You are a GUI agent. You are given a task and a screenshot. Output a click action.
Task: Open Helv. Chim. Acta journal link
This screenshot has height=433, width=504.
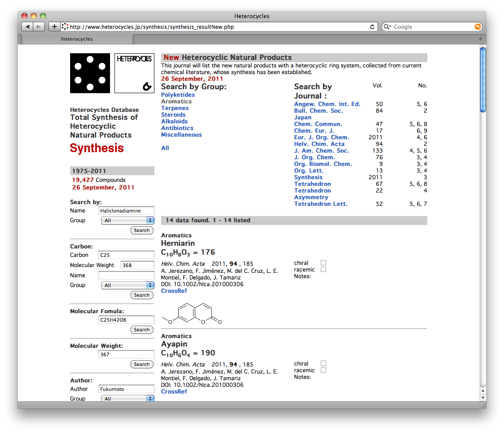[319, 144]
